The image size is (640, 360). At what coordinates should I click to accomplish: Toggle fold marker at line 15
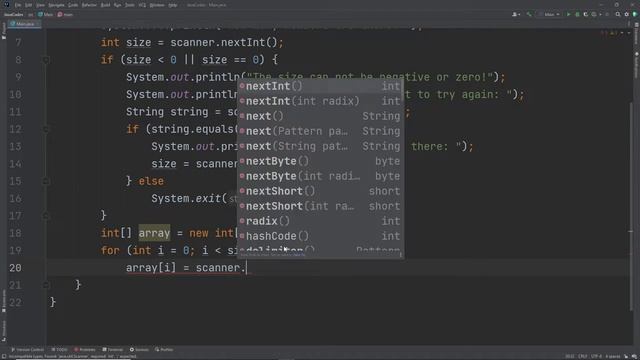[x=46, y=181]
